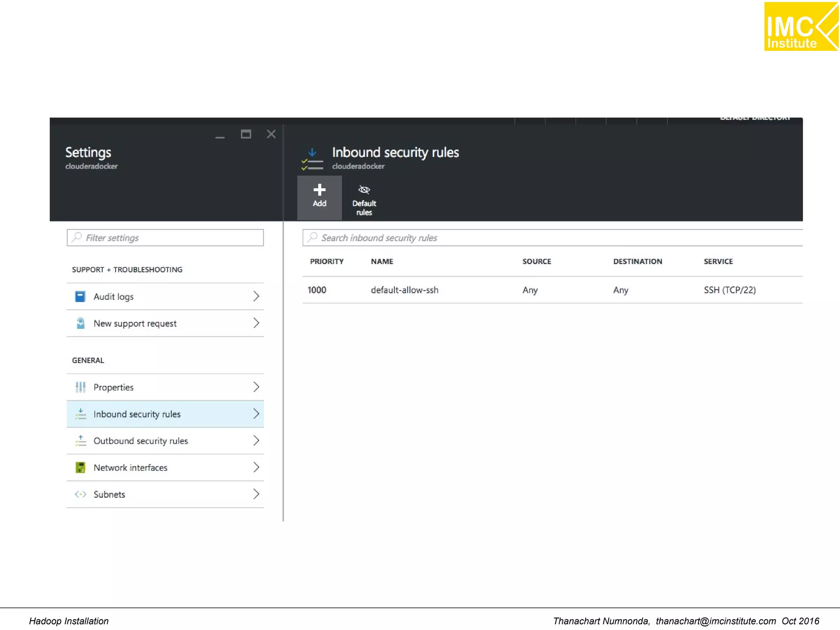Minimize the Settings blade

pyautogui.click(x=220, y=137)
